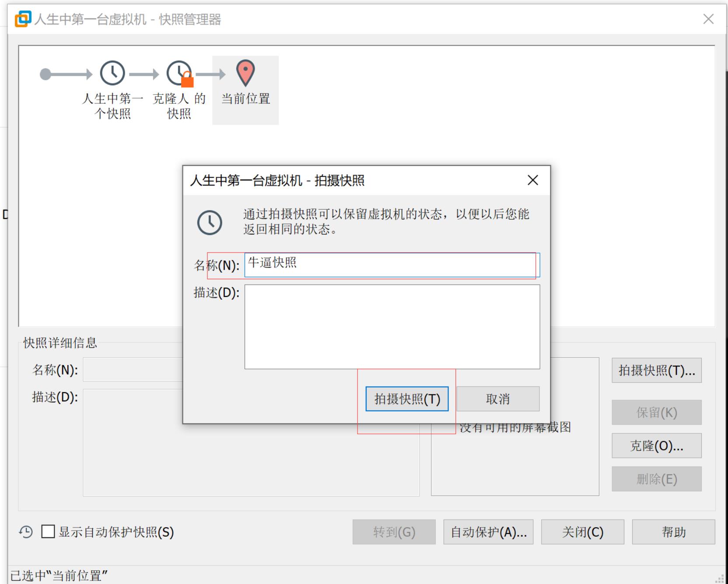Close the 拍摄快照 dialog with its X

(533, 180)
